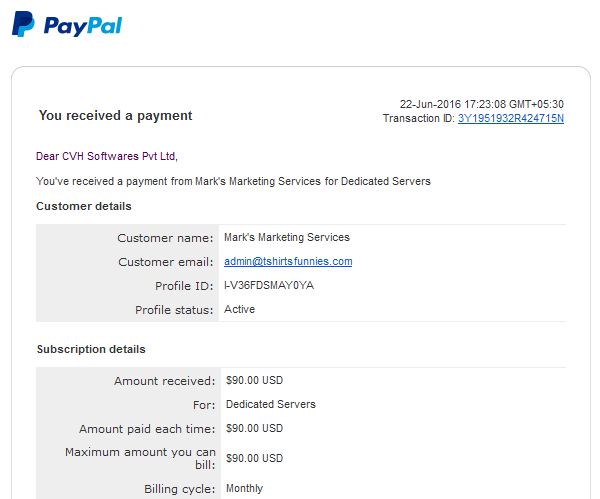Click the Customer name value Mark's Marketing Services

(x=287, y=237)
